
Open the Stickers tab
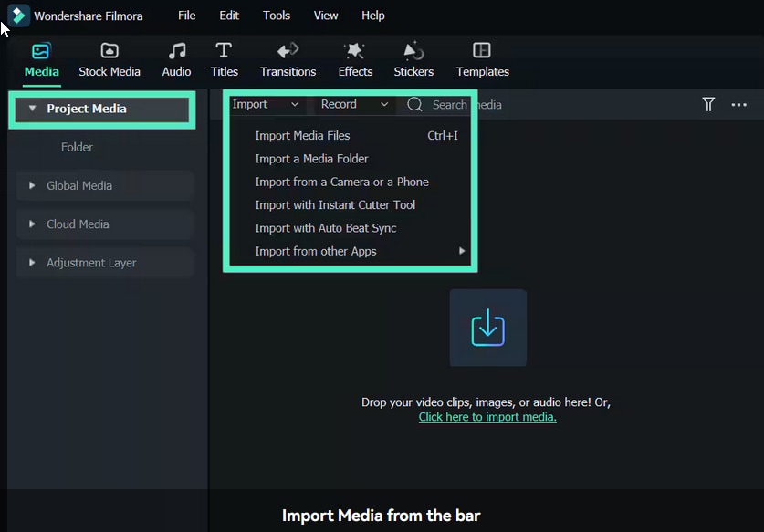coord(413,60)
